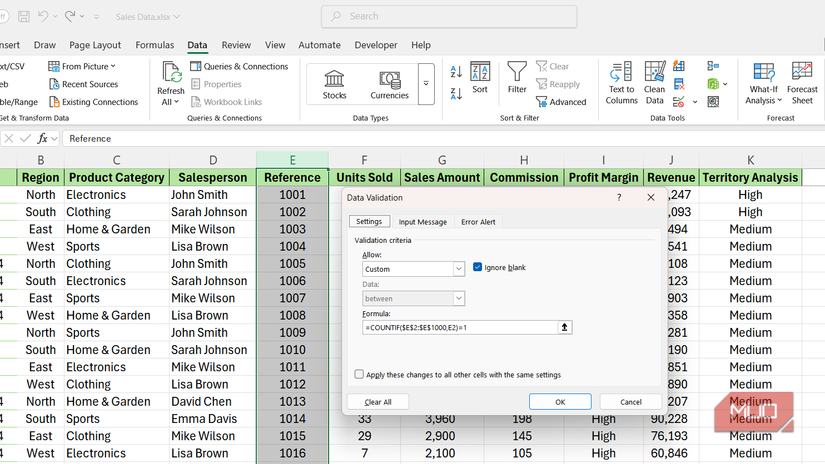Switch to the Input Message tab
Viewport: 825px width, 464px height.
pyautogui.click(x=422, y=221)
